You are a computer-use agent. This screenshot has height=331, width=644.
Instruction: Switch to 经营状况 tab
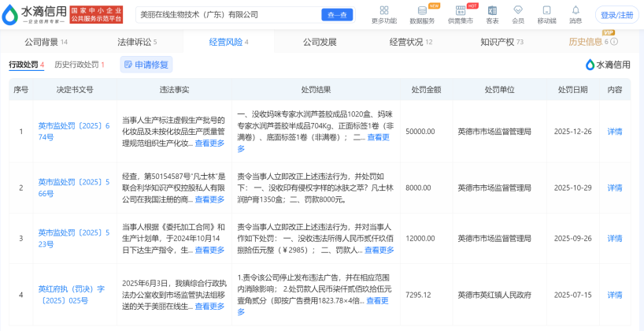(411, 42)
